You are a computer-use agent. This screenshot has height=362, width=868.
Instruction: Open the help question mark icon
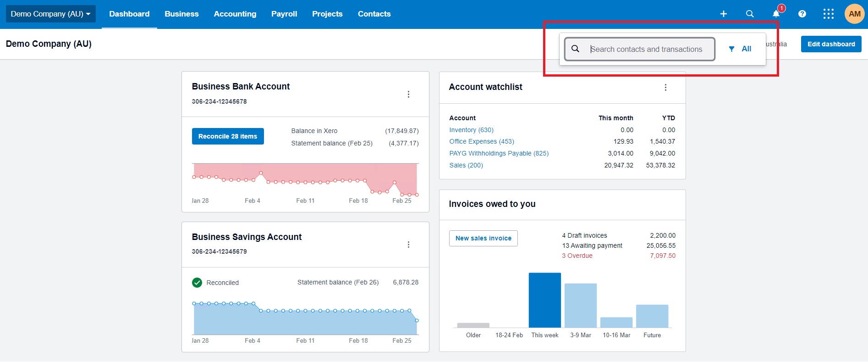(x=802, y=14)
